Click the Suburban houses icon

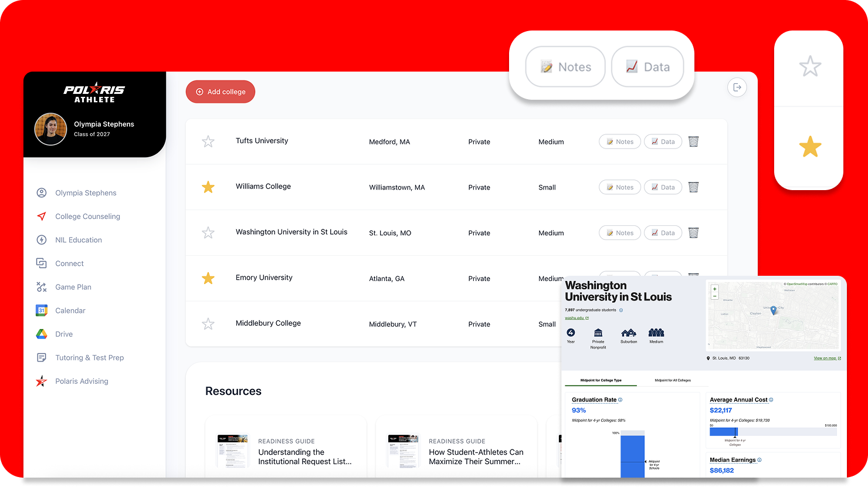coord(629,333)
